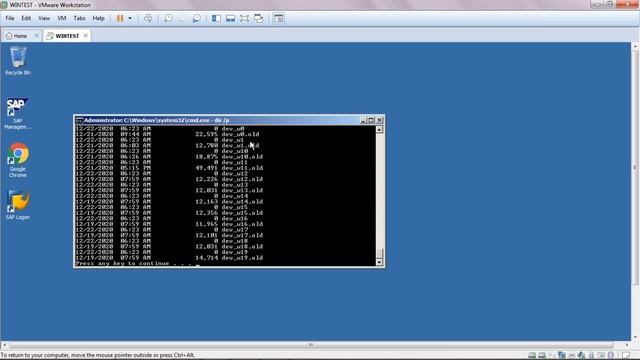Click the cmd window scrollbar thumb

click(379, 253)
